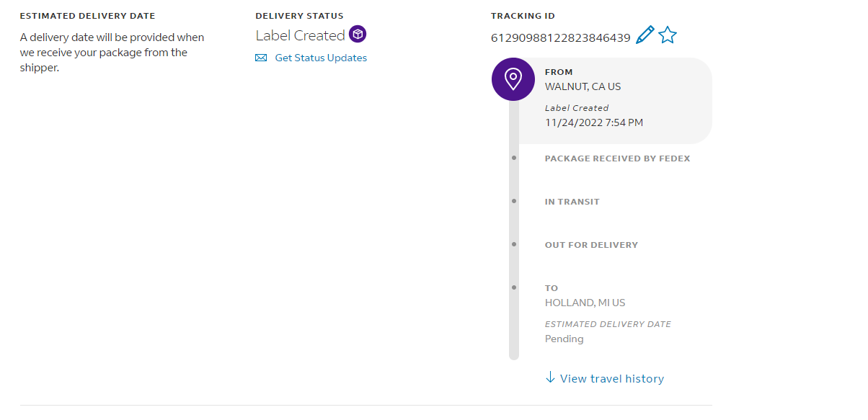Click the purple package box status icon
This screenshot has width=868, height=420.
pyautogui.click(x=358, y=34)
